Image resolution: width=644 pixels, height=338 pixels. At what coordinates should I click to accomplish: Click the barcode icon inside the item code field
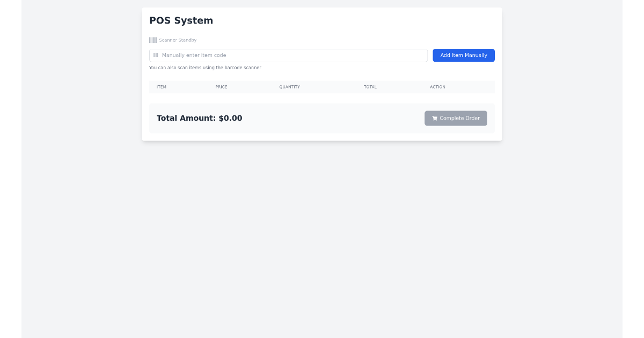coord(156,55)
